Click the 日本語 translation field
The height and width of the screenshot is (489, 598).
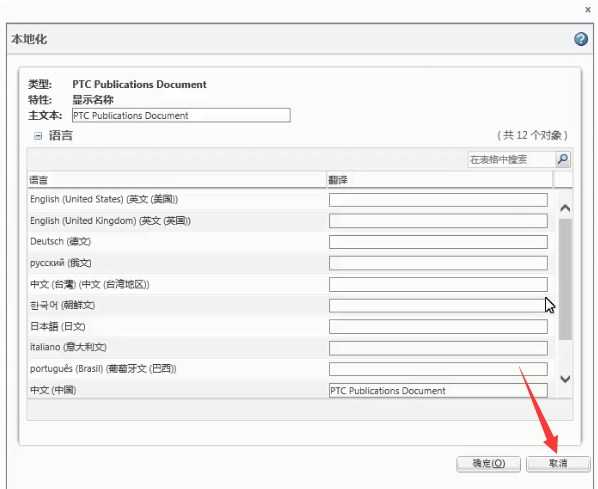[438, 327]
